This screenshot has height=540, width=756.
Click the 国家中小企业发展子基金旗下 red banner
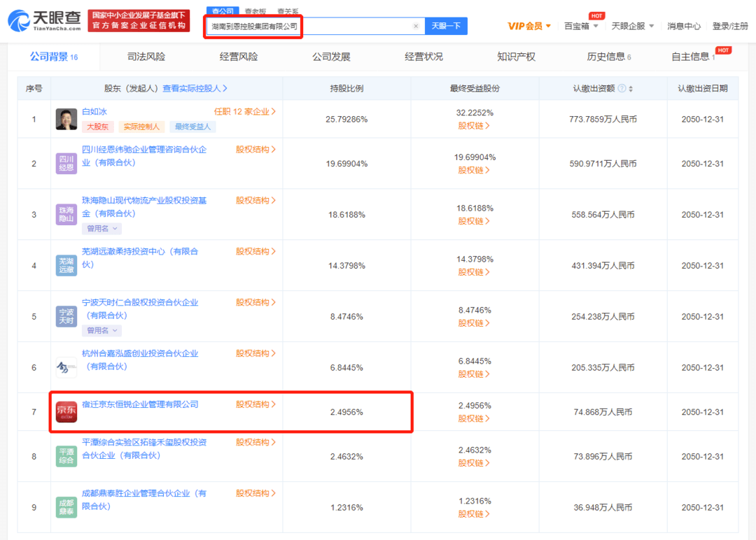point(139,21)
